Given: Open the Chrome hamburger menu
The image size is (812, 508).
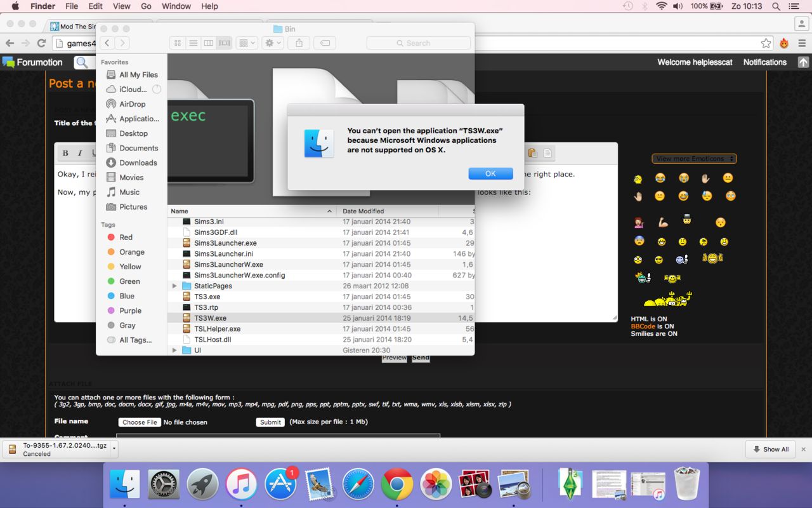Looking at the screenshot, I should 802,43.
